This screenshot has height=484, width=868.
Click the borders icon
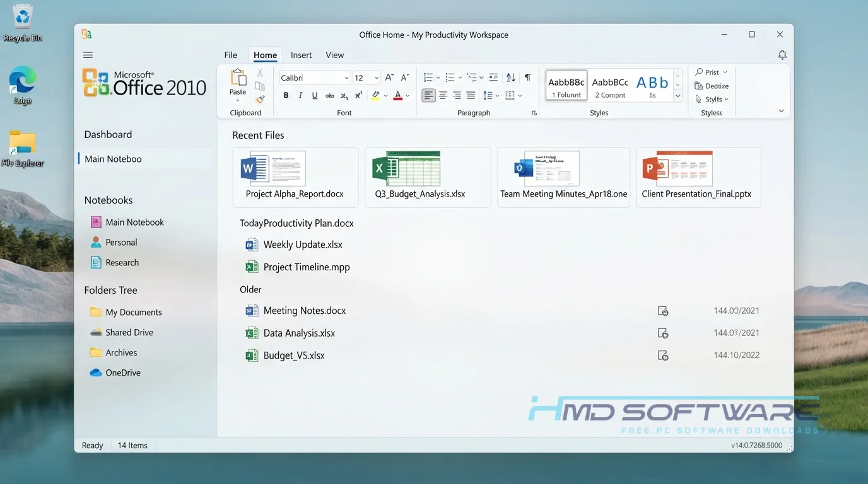510,96
